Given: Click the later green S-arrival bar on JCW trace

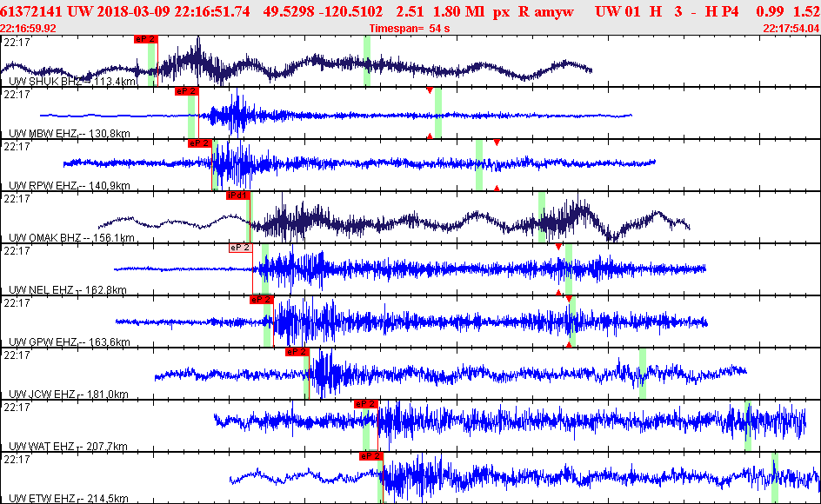Looking at the screenshot, I should point(643,374).
